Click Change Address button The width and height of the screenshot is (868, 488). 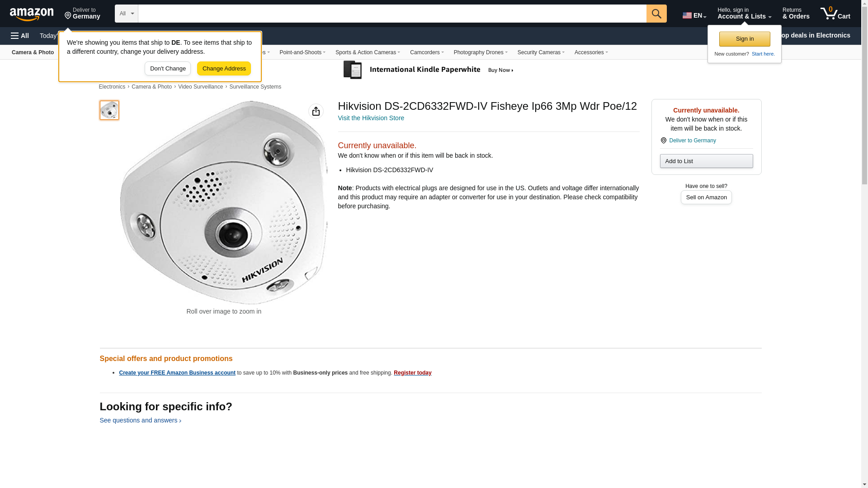coord(224,69)
